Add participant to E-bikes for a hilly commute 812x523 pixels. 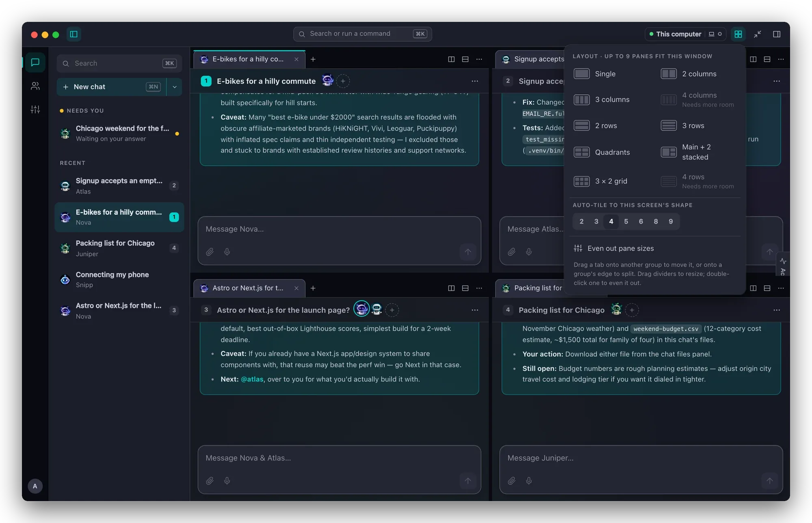point(343,81)
